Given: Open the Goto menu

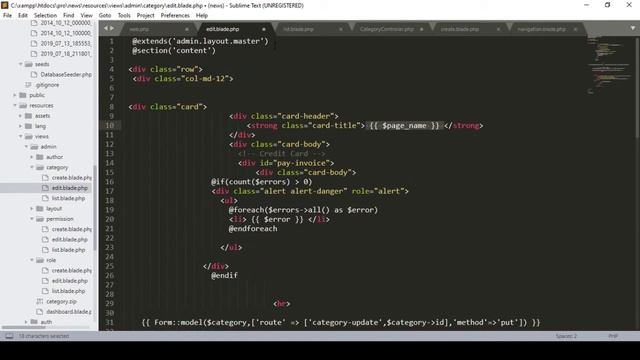Looking at the screenshot, I should 105,15.
